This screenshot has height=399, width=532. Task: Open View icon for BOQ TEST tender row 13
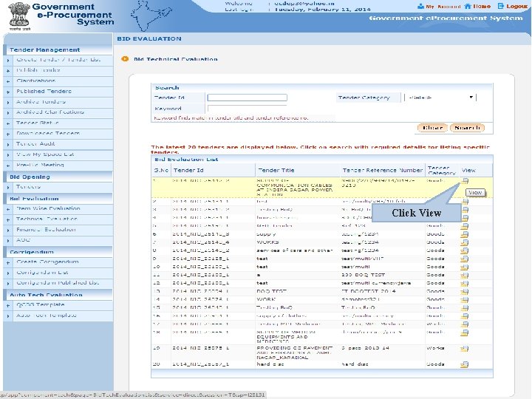(465, 291)
